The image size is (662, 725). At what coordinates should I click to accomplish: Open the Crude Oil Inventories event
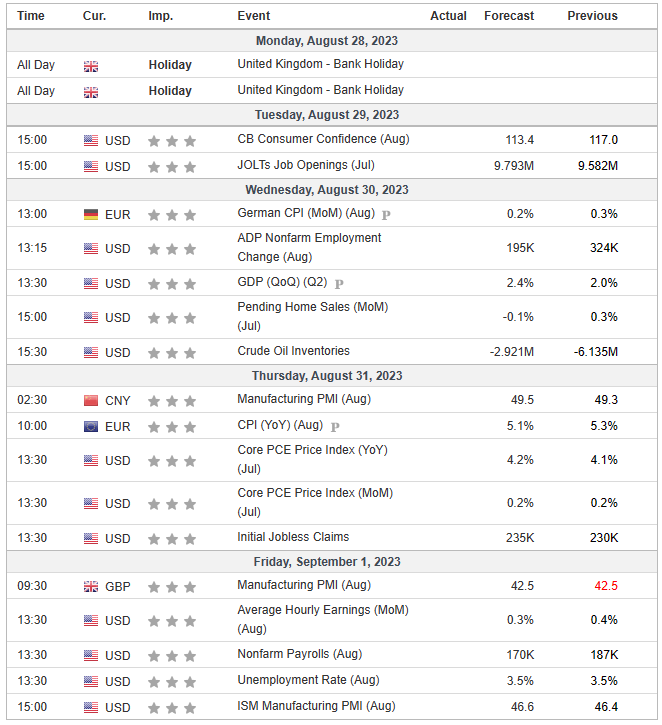(294, 351)
